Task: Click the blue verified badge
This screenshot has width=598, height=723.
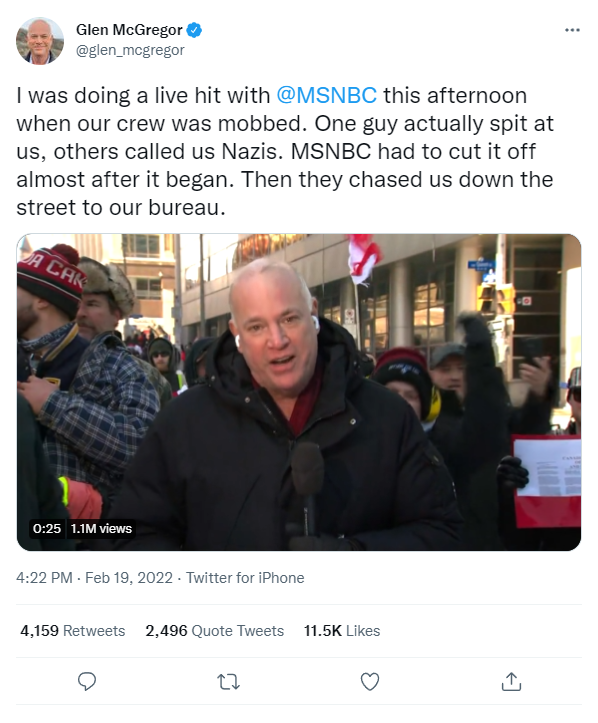Action: point(194,30)
